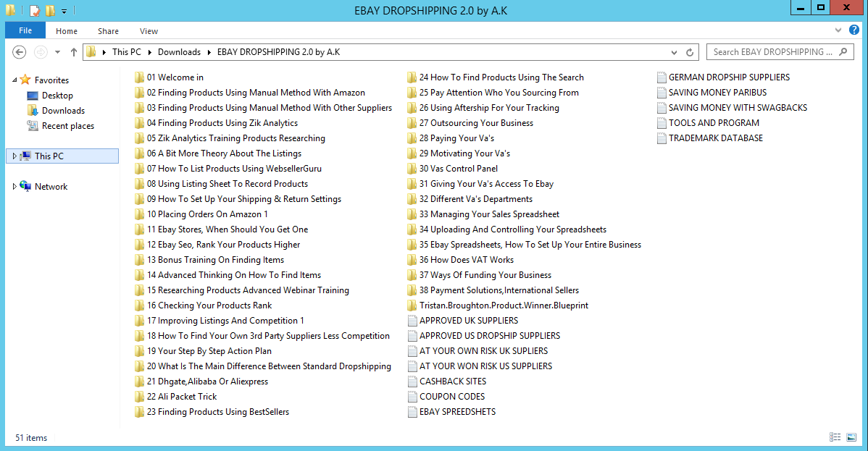Click the search magnifier icon

coord(843,52)
